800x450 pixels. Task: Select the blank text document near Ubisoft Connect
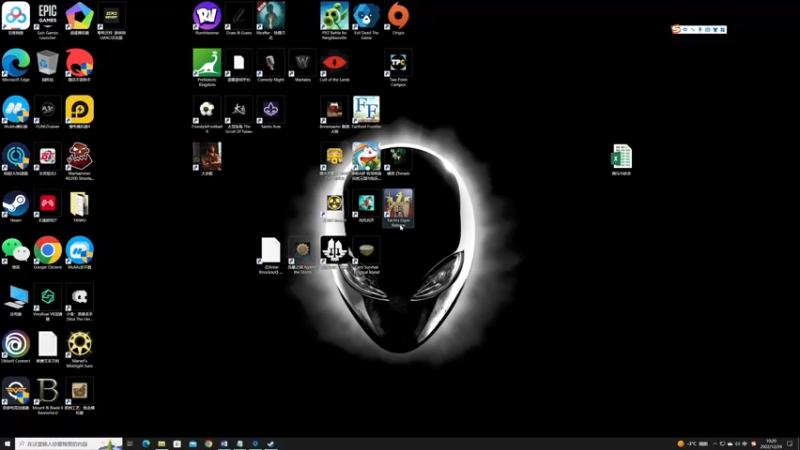47,347
